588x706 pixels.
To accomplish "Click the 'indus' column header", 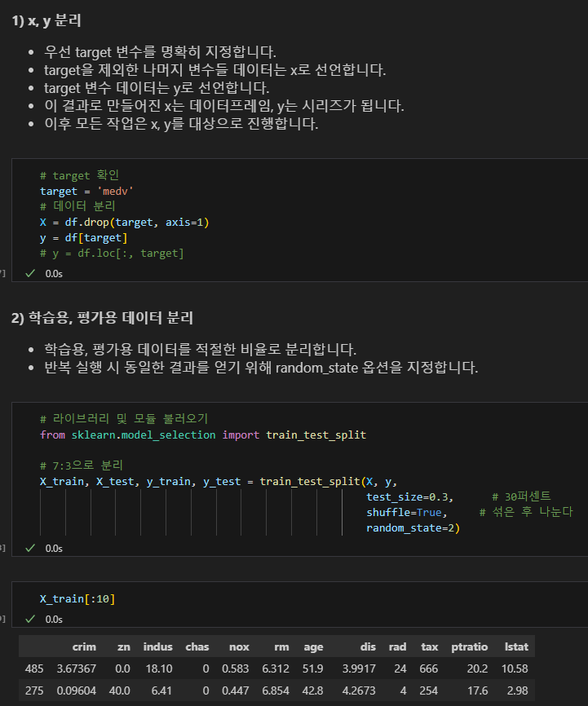I will [x=157, y=647].
